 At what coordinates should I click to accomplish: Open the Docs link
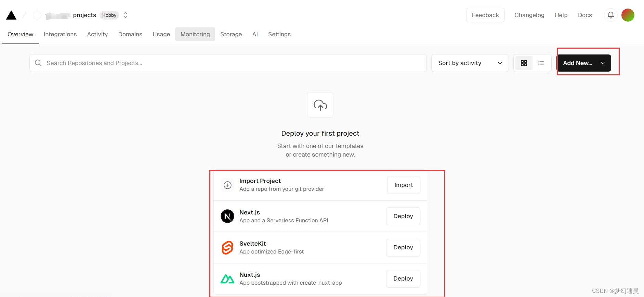(x=585, y=15)
